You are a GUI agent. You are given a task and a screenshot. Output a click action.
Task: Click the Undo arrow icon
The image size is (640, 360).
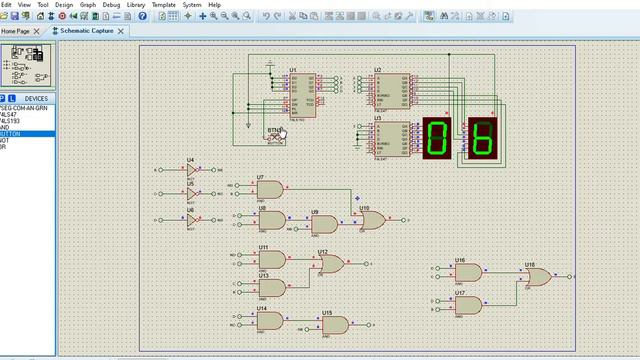pyautogui.click(x=266, y=16)
